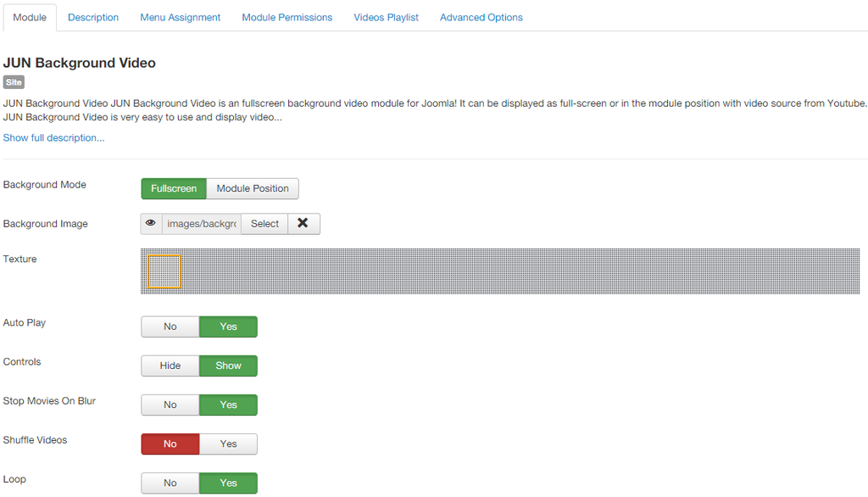This screenshot has height=497, width=868.
Task: Go to the Module Permissions tab
Action: (x=287, y=18)
